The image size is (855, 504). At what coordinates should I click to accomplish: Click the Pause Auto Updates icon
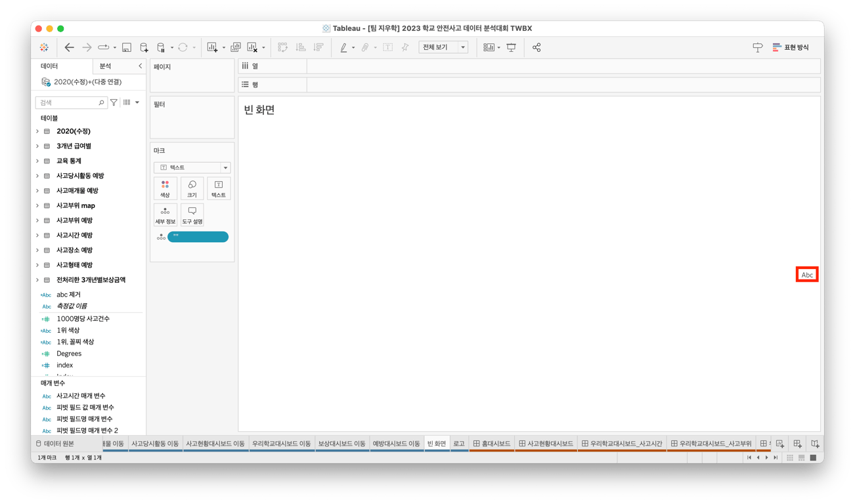pos(161,47)
